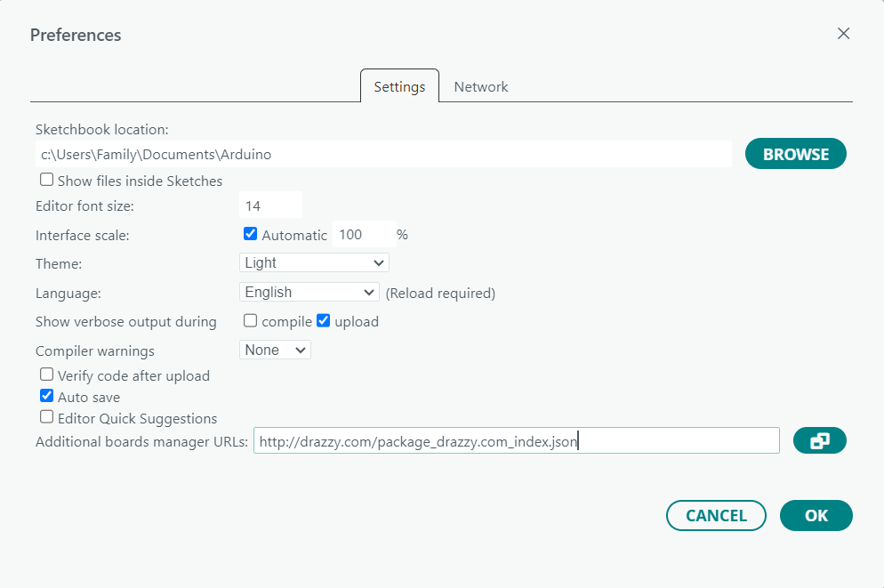The height and width of the screenshot is (588, 884).
Task: Click the Editor font size field
Action: pyautogui.click(x=270, y=205)
